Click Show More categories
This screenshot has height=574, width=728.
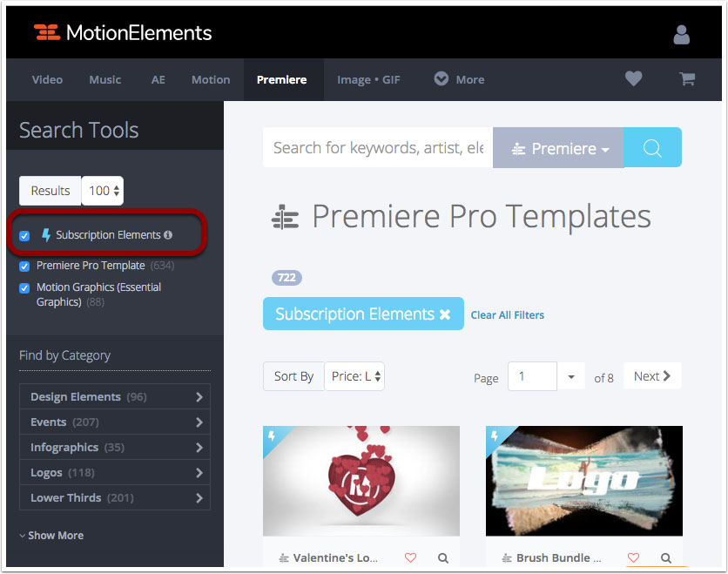click(51, 536)
